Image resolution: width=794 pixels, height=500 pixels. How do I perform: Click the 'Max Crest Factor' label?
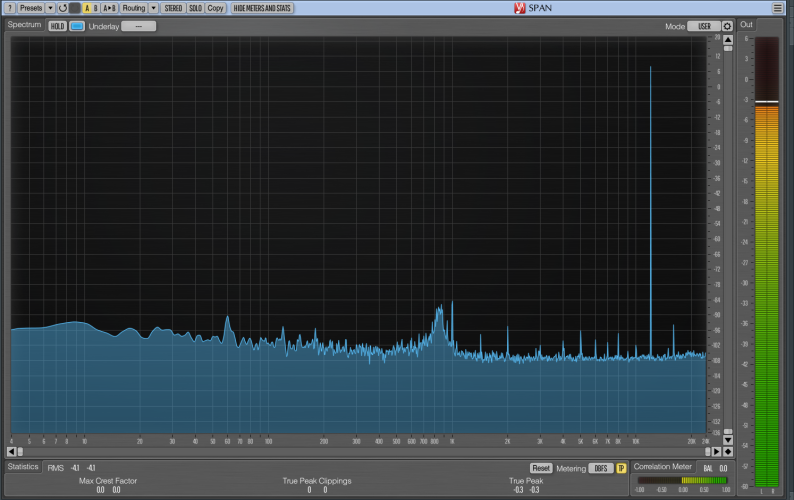click(108, 481)
